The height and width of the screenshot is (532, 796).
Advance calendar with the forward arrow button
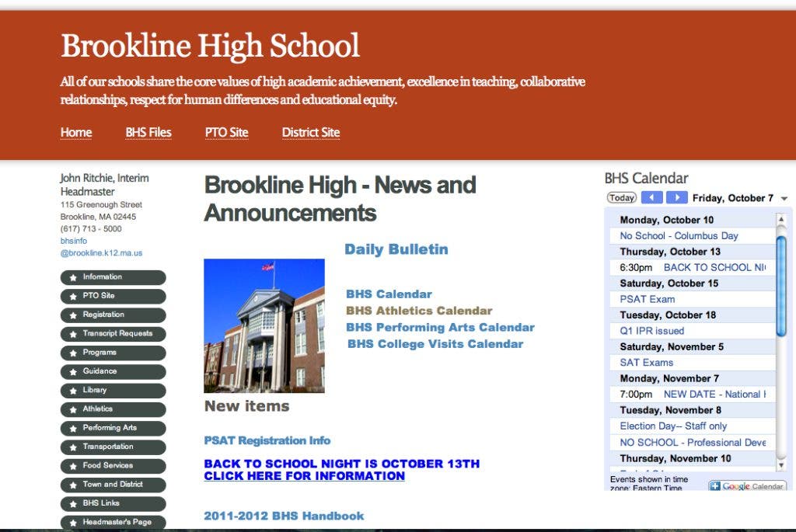(677, 198)
